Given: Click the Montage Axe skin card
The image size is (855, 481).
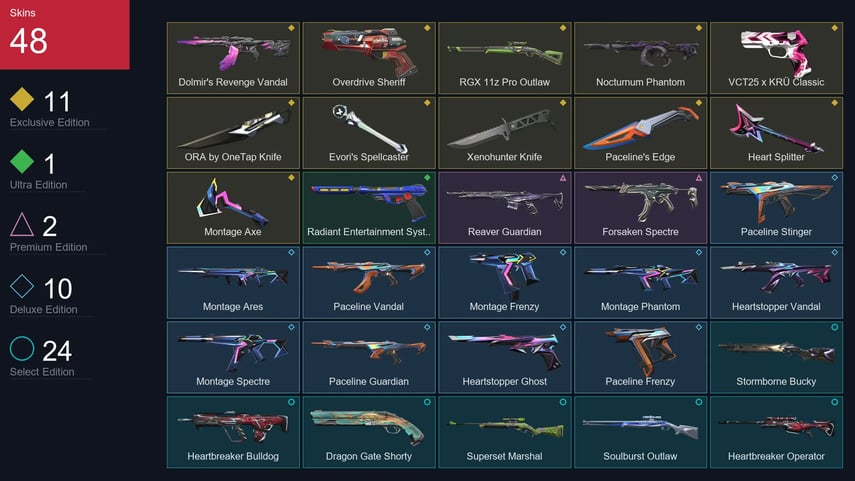Looking at the screenshot, I should click(233, 207).
